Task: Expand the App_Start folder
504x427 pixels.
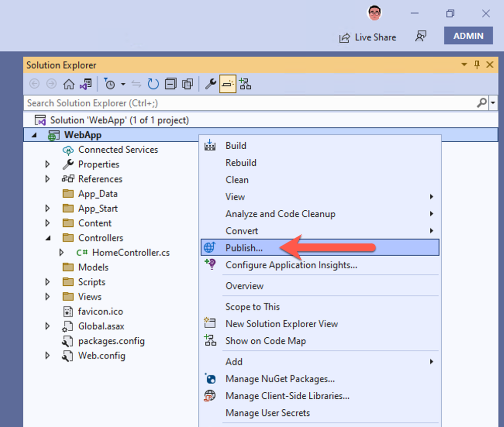Action: coord(47,209)
